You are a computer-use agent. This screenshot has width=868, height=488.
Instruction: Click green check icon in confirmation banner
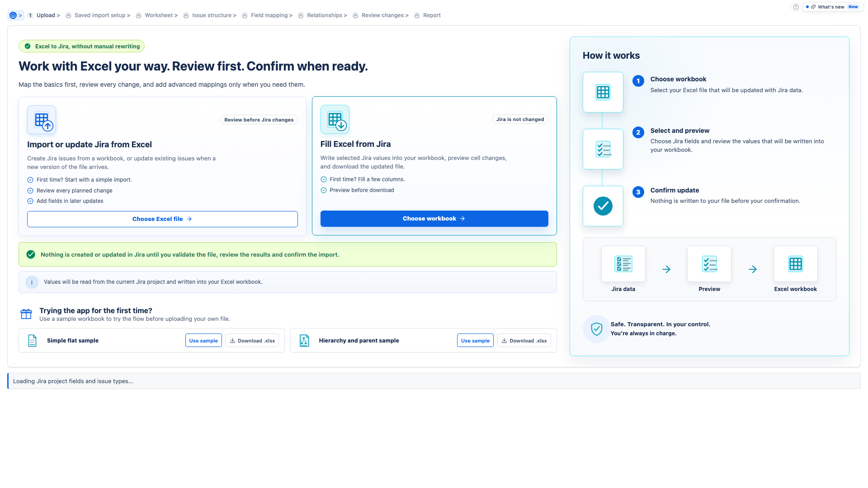[x=31, y=254]
